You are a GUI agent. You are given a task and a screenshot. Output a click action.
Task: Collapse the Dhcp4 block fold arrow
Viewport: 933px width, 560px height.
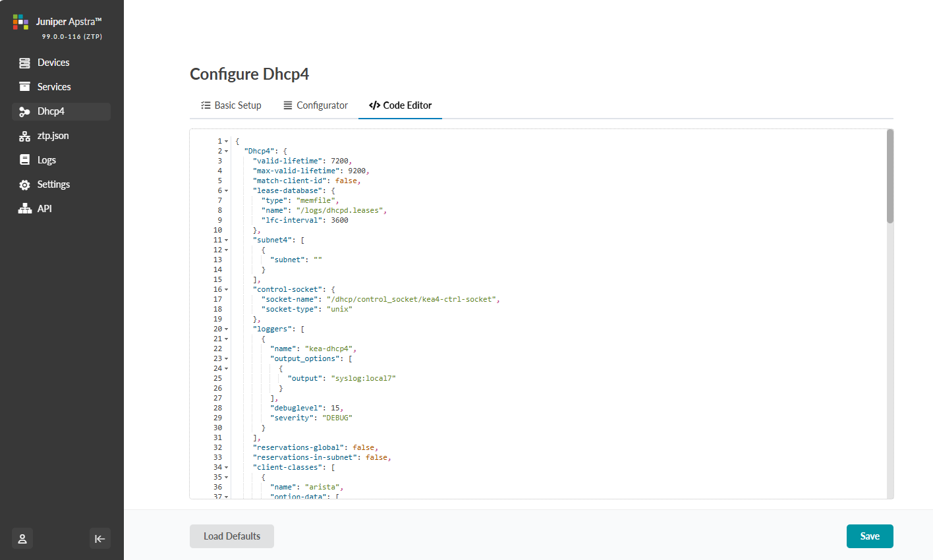tap(227, 152)
